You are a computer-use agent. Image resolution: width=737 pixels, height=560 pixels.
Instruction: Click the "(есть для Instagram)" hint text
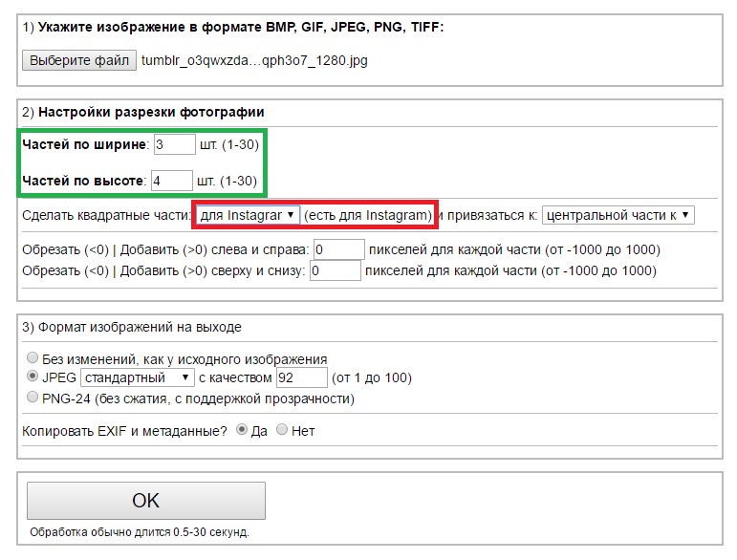(x=368, y=216)
